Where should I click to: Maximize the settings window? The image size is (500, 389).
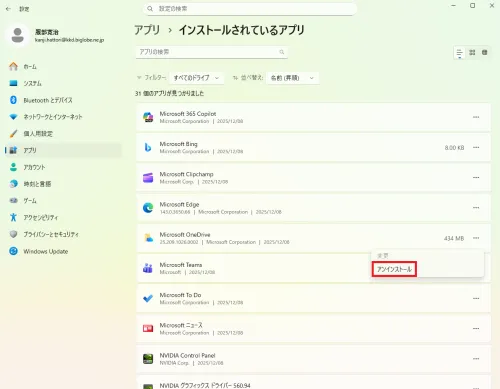pyautogui.click(x=472, y=6)
